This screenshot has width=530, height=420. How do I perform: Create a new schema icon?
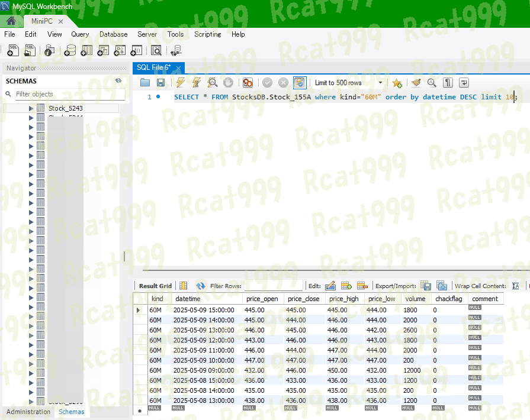[x=70, y=50]
